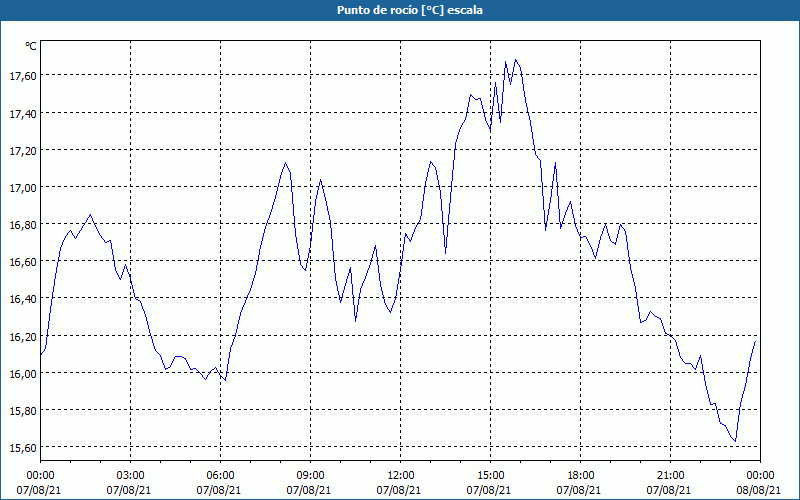The height and width of the screenshot is (500, 800).
Task: Click the 15:00 time axis label
Action: [490, 476]
